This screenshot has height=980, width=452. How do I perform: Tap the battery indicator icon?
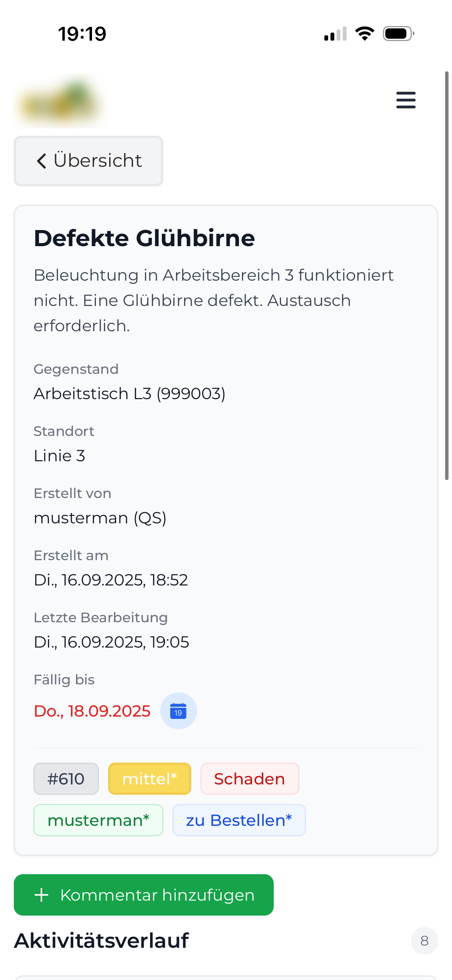coord(398,34)
